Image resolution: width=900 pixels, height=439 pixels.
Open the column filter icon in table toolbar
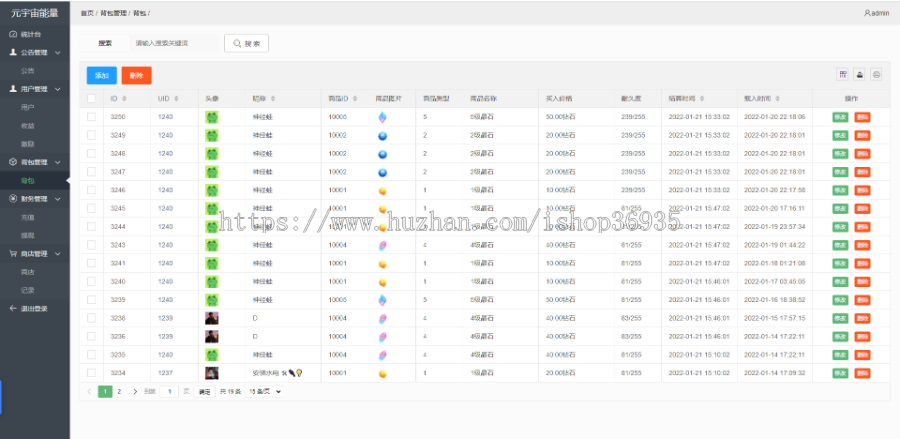click(x=843, y=74)
